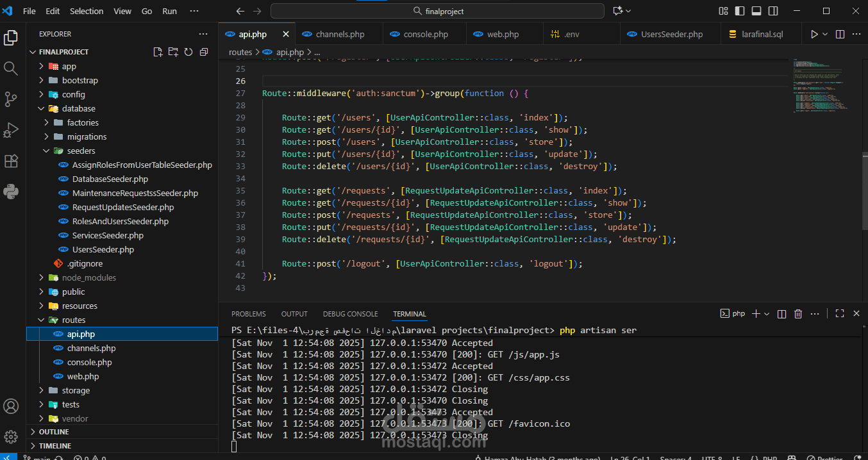The image size is (868, 460).
Task: Open the Selection menu
Action: 87,11
